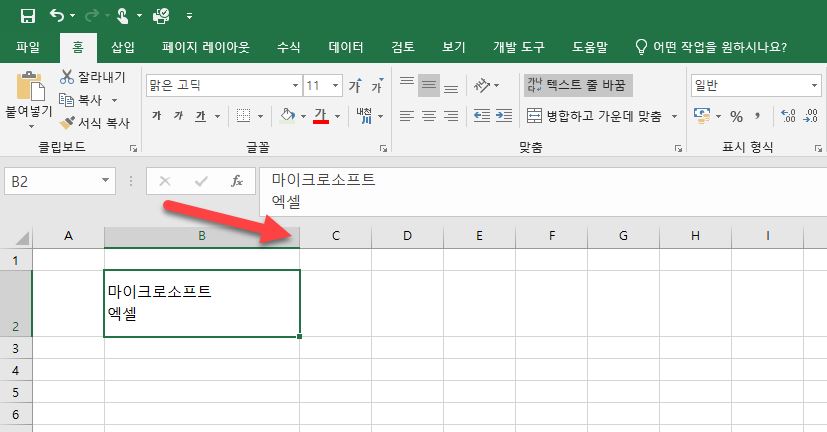Expand the 병합하고 가운데 맞춤 dropdown arrow

(674, 117)
